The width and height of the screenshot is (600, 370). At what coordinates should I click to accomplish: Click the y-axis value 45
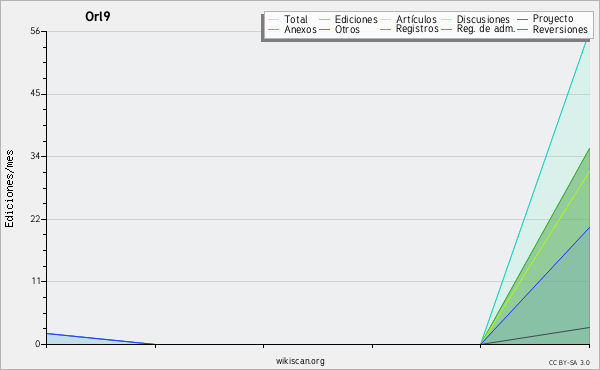(35, 94)
